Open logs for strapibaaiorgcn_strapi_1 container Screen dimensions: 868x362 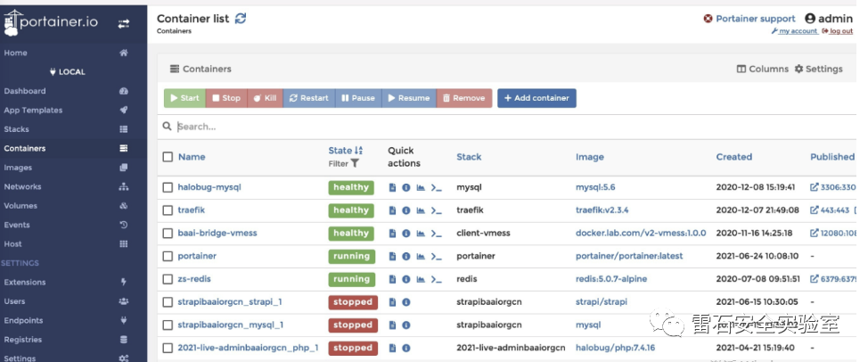(x=392, y=302)
